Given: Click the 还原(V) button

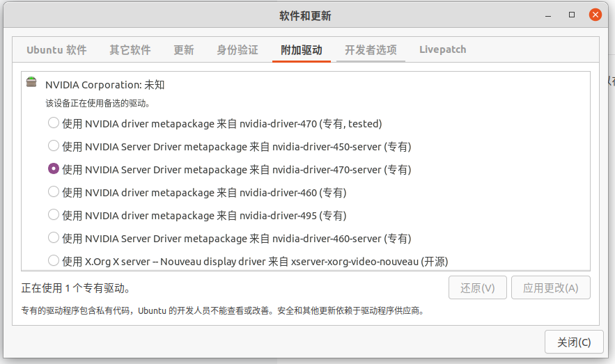Looking at the screenshot, I should click(x=478, y=287).
